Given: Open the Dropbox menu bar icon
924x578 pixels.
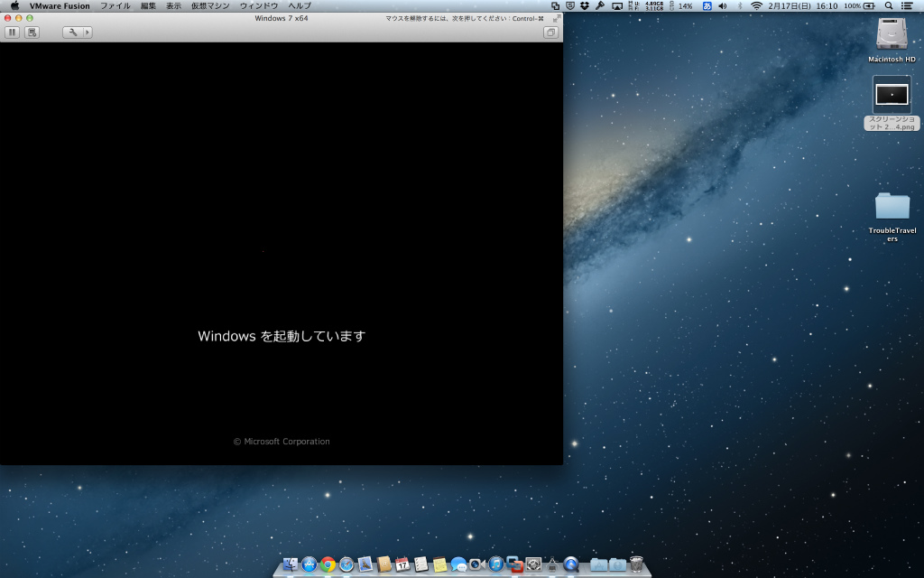Looking at the screenshot, I should pos(585,6).
